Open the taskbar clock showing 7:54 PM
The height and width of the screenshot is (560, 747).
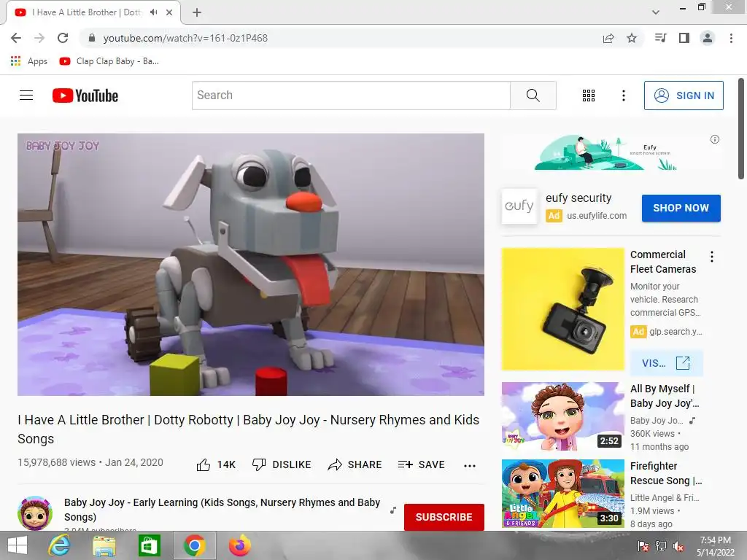(x=715, y=546)
